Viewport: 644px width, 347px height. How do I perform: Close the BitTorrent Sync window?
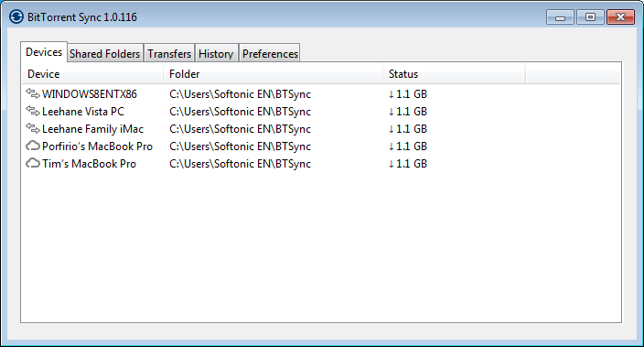pos(620,17)
